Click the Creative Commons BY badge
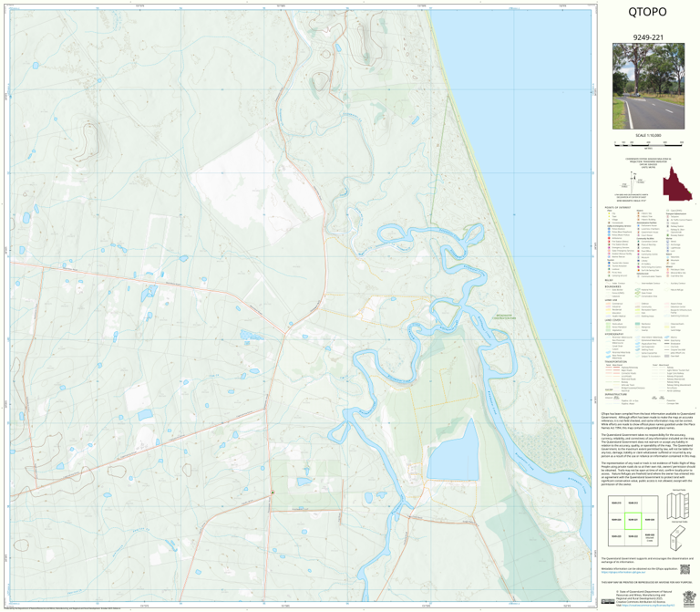Viewport: 700px width, 612px height. point(608,602)
